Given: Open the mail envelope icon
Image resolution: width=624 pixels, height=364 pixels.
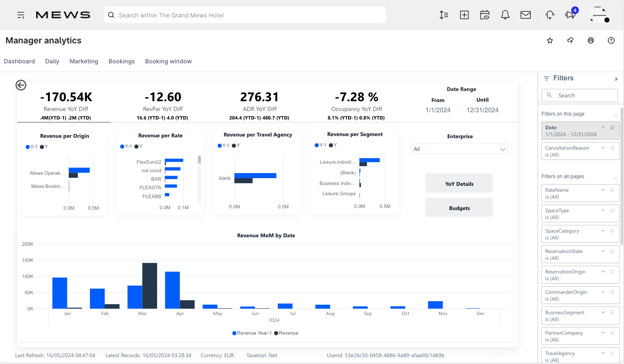Looking at the screenshot, I should 526,15.
